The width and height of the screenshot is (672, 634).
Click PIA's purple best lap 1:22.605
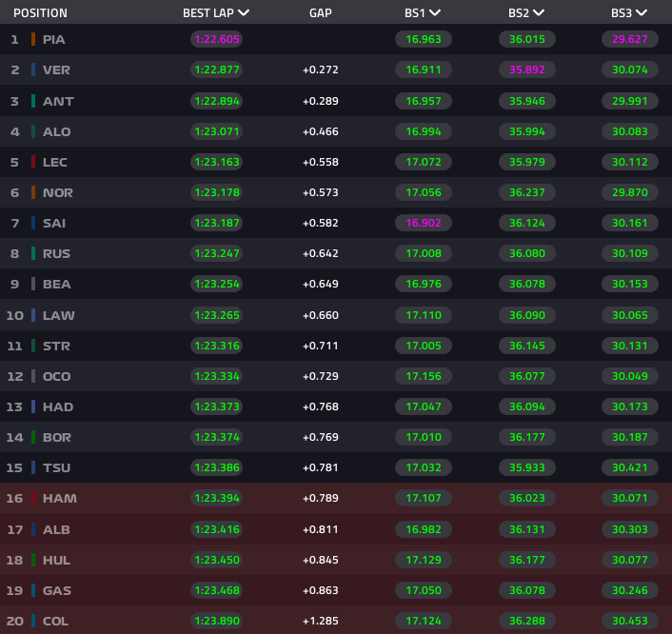coord(216,39)
